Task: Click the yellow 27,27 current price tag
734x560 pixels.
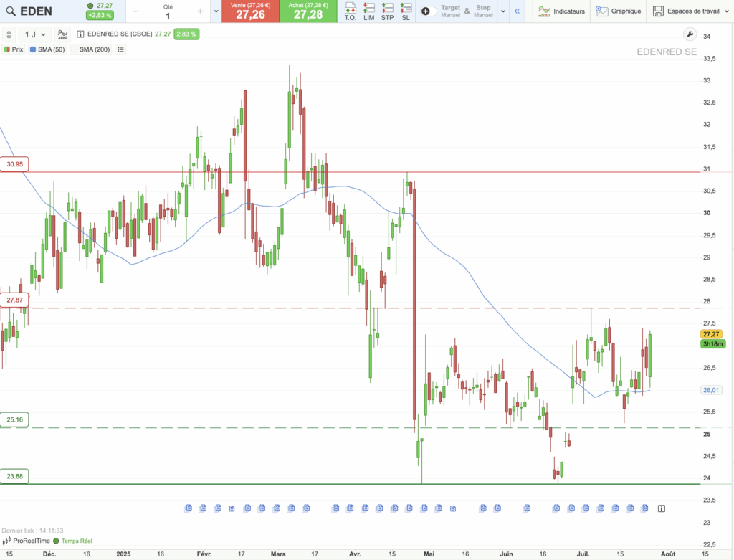Action: click(x=711, y=334)
